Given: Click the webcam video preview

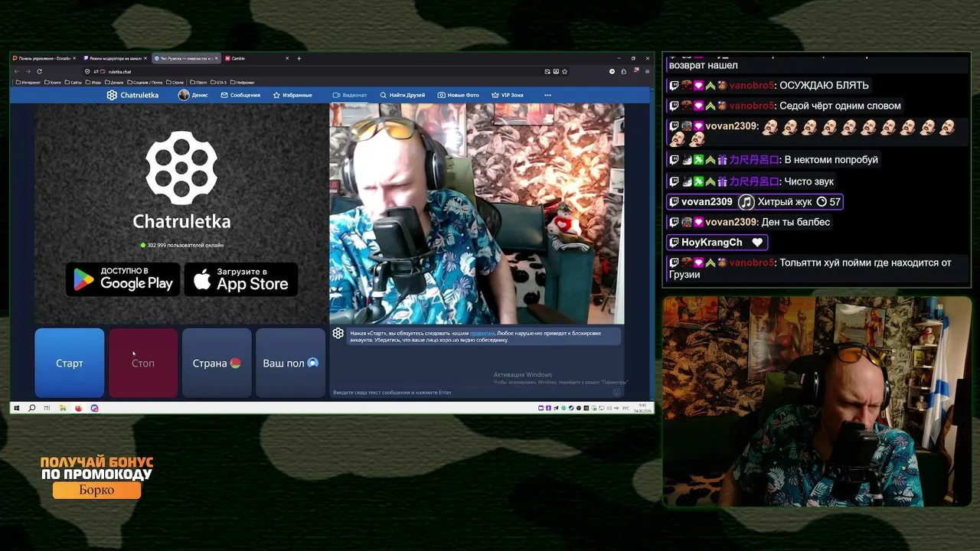Looking at the screenshot, I should tap(477, 214).
